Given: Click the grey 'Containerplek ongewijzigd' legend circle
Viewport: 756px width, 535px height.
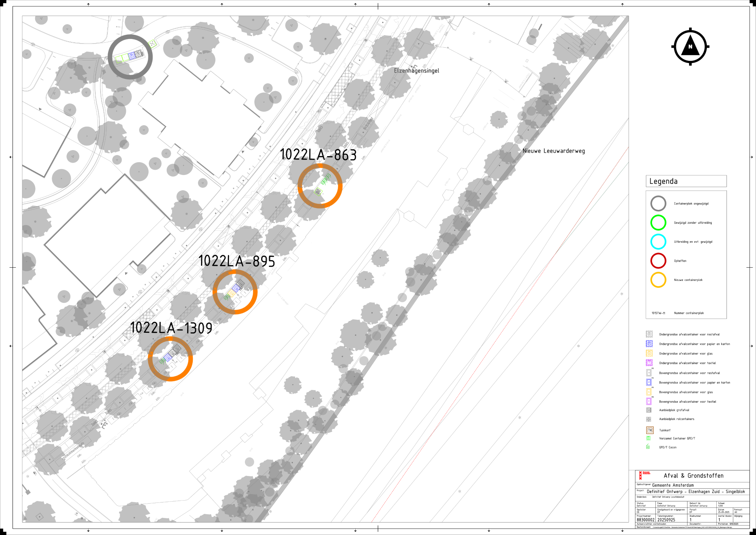Looking at the screenshot, I should 658,203.
